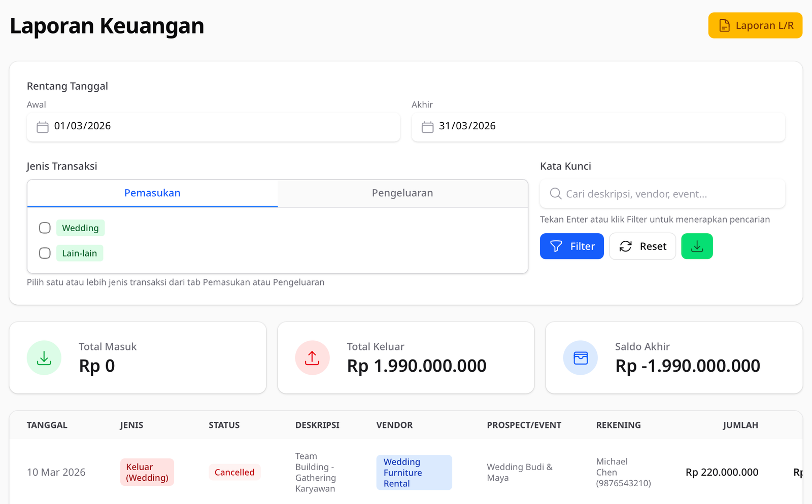Click the Saldo Akhir value Rp -1.990.000.000
The height and width of the screenshot is (504, 812).
click(688, 366)
